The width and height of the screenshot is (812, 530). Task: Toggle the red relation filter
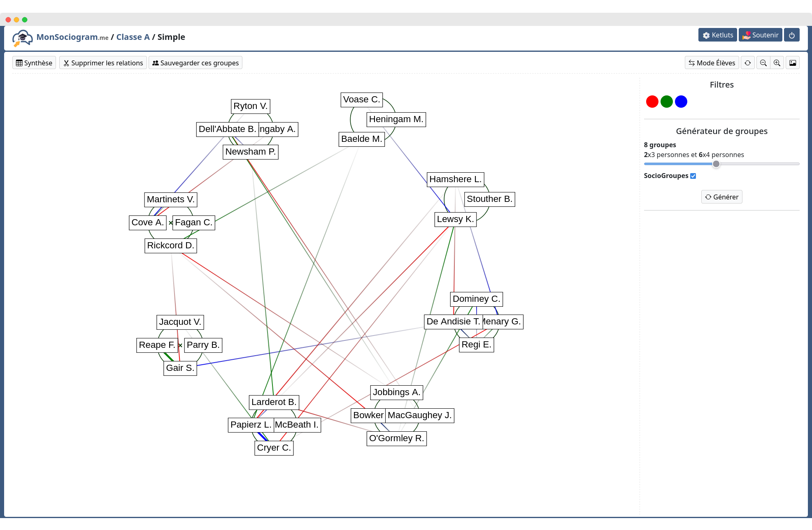[x=652, y=102]
